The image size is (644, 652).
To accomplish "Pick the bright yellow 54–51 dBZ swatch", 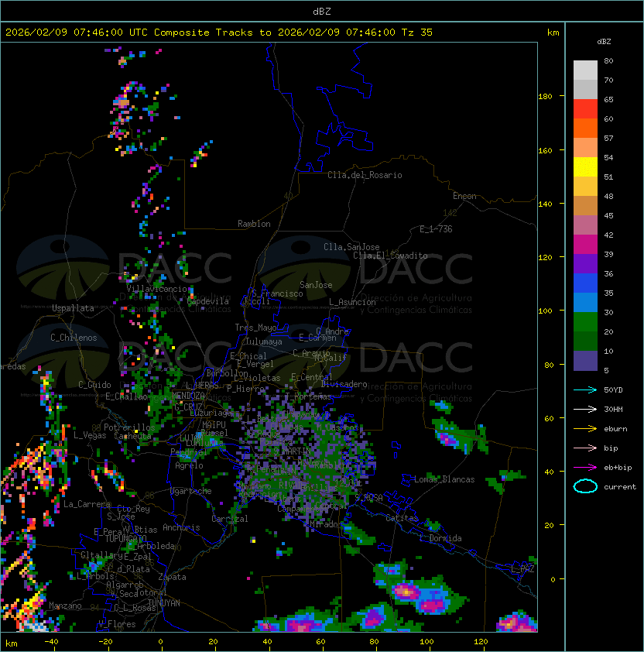I will tap(585, 167).
